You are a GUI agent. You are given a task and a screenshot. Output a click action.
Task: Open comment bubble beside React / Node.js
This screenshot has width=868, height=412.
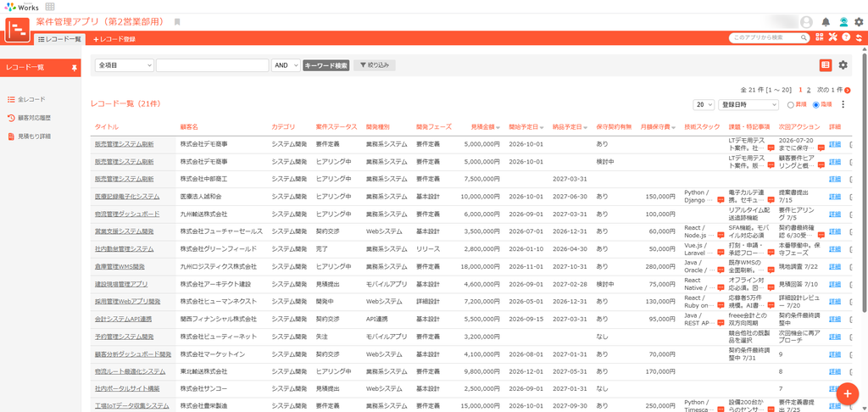pyautogui.click(x=721, y=236)
